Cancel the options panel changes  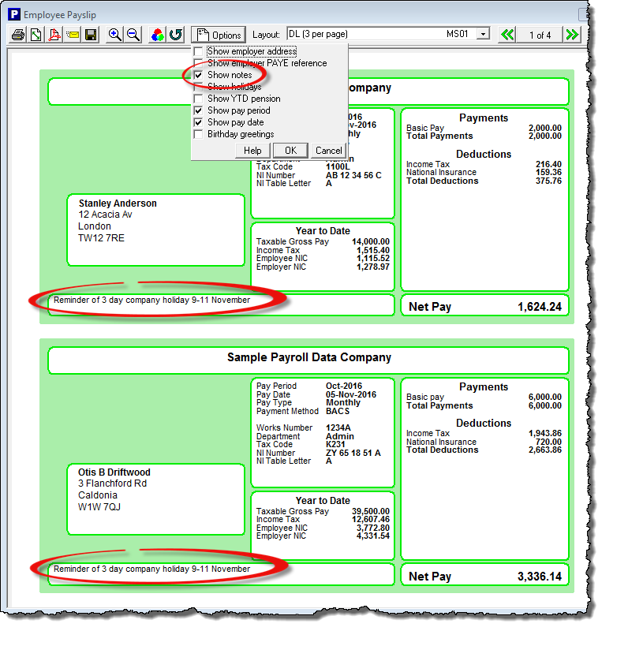pos(328,151)
